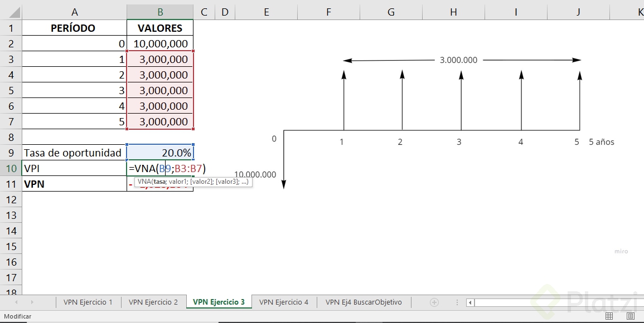
Task: Select row 12 header
Action: pos(11,199)
